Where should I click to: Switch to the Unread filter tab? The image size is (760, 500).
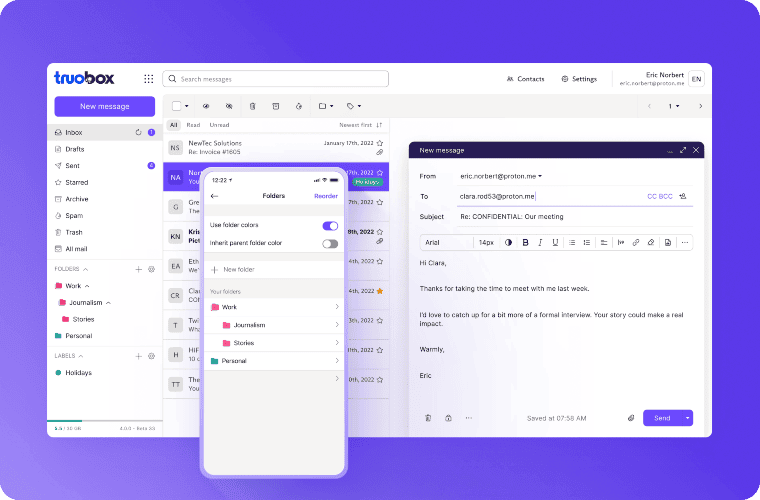point(218,125)
